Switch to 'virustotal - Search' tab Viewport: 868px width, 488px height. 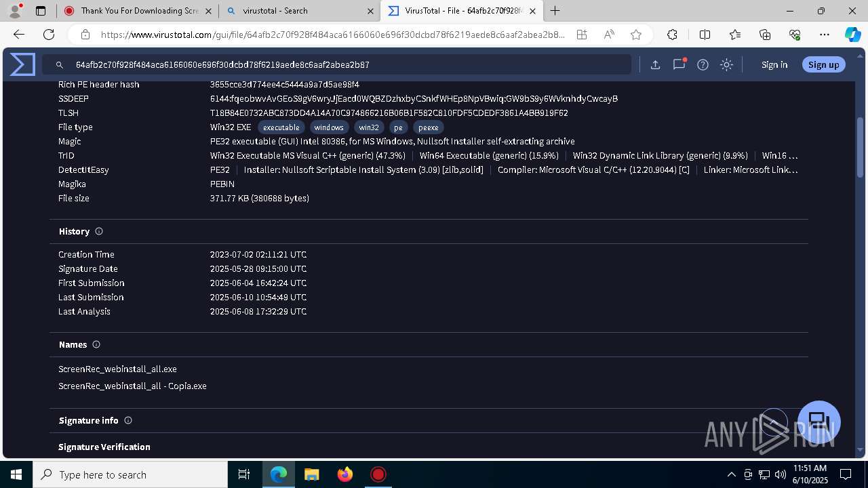tap(298, 11)
